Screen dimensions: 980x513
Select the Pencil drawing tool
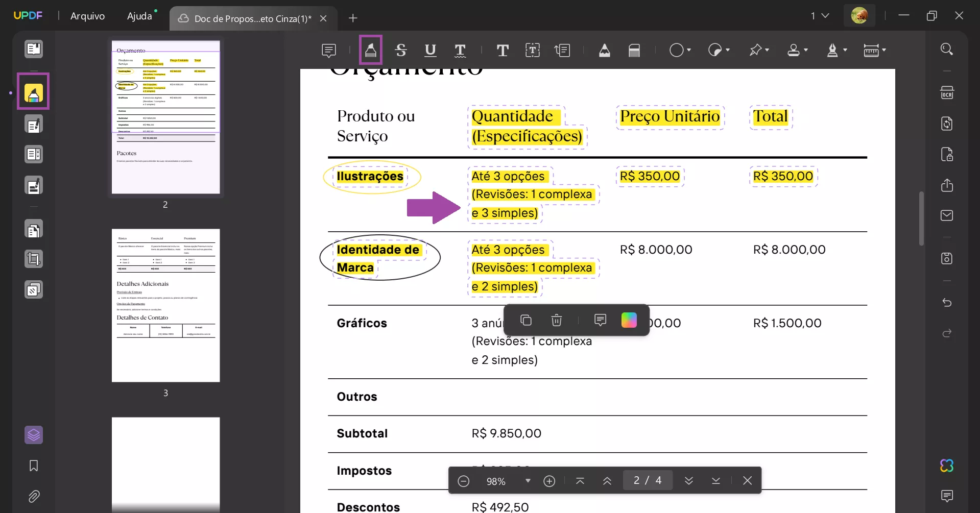tap(605, 50)
